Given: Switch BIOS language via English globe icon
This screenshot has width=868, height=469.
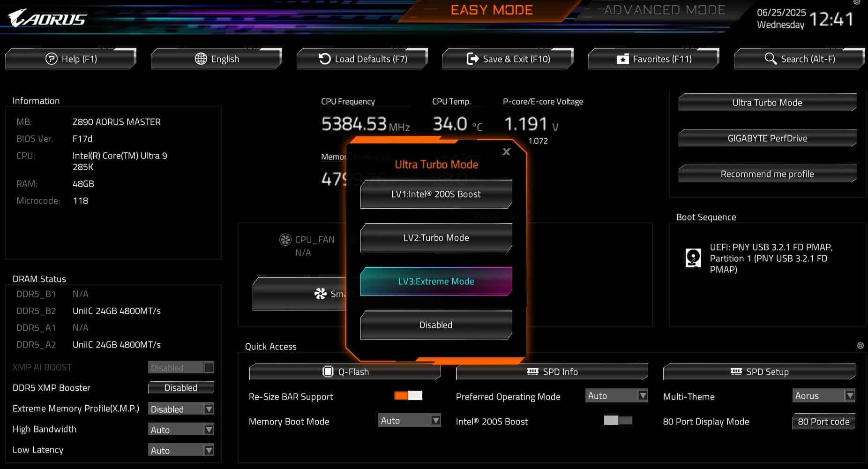Looking at the screenshot, I should [x=201, y=59].
